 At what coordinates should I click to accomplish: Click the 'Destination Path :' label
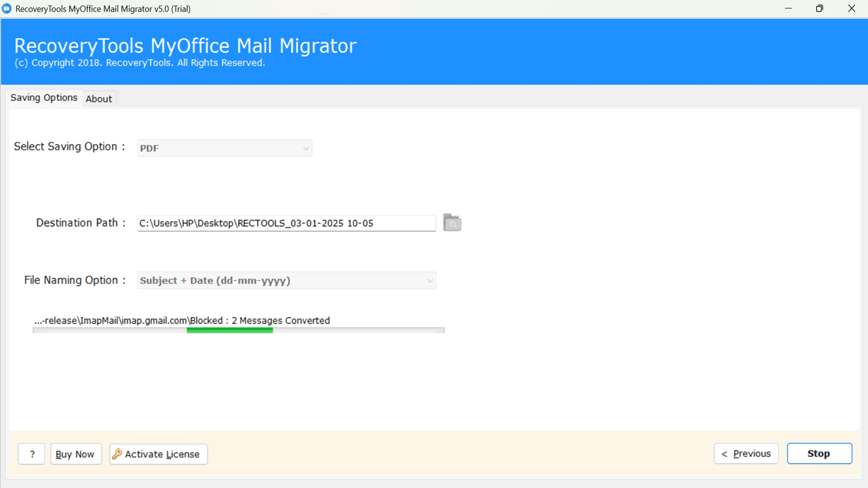point(81,222)
